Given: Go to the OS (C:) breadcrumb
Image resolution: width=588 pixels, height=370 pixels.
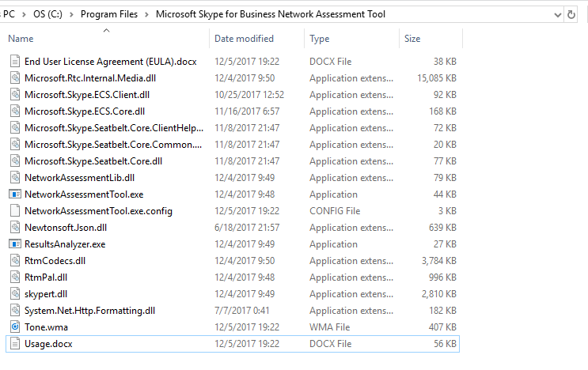Looking at the screenshot, I should click(47, 14).
